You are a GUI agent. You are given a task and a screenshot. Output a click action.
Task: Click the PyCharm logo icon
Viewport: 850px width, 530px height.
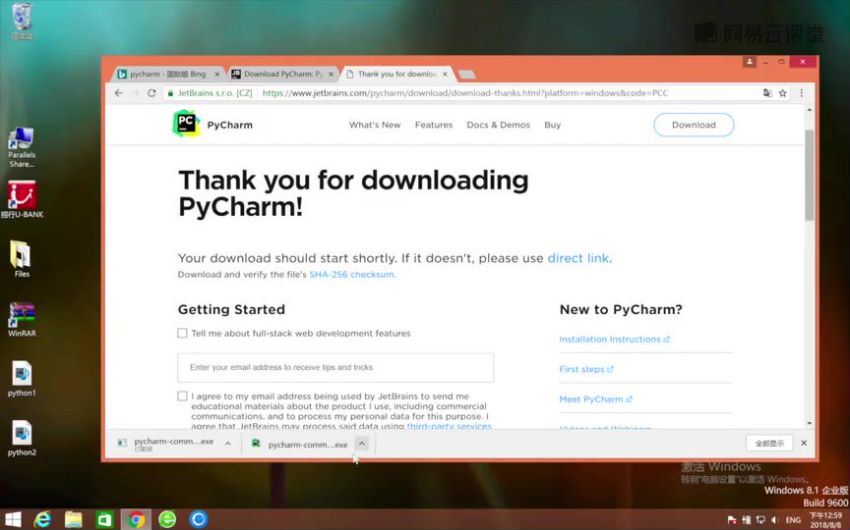pyautogui.click(x=186, y=124)
